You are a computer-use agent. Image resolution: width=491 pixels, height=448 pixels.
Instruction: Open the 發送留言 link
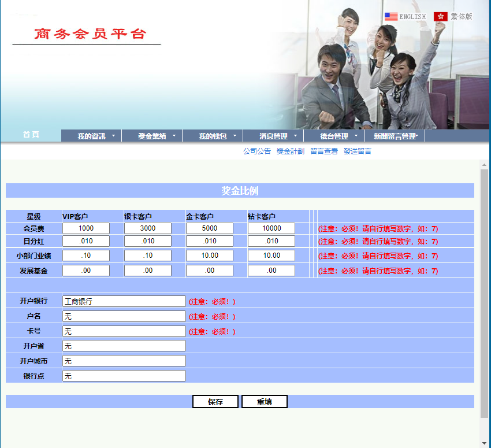pos(358,151)
